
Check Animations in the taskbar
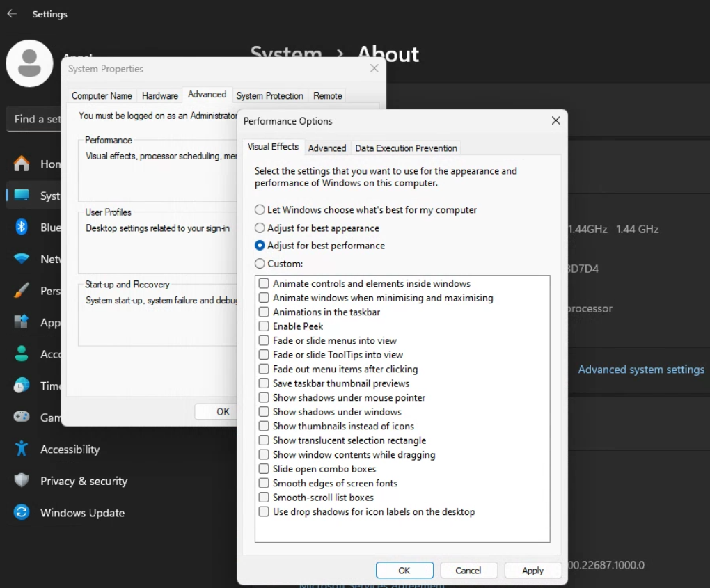pos(264,312)
